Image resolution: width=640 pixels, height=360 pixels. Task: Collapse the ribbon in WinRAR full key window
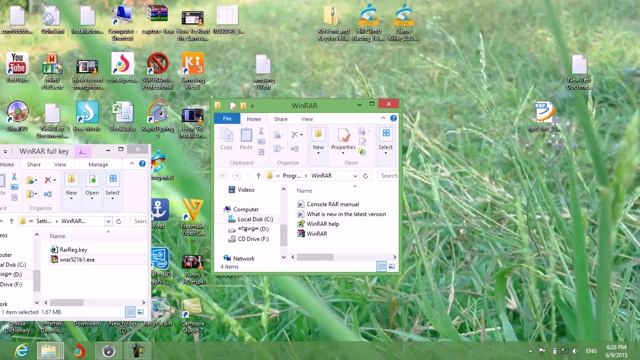132,164
